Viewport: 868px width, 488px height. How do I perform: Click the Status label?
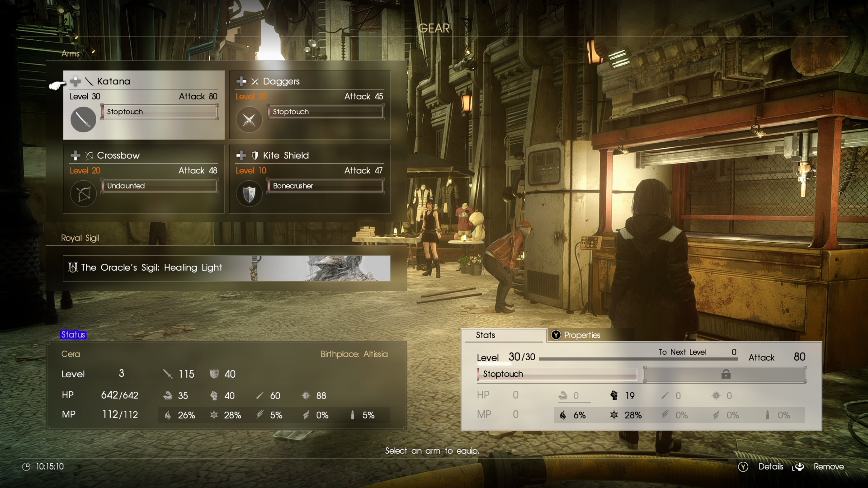point(73,335)
